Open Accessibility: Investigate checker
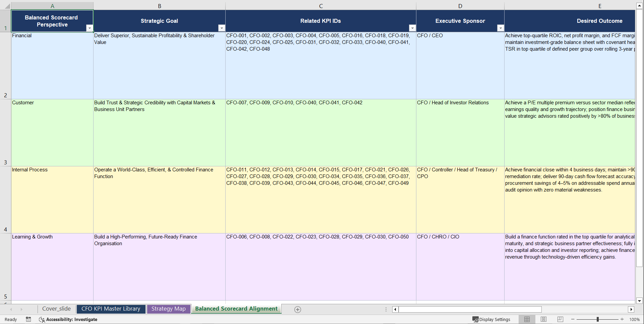The image size is (644, 324). [x=68, y=319]
